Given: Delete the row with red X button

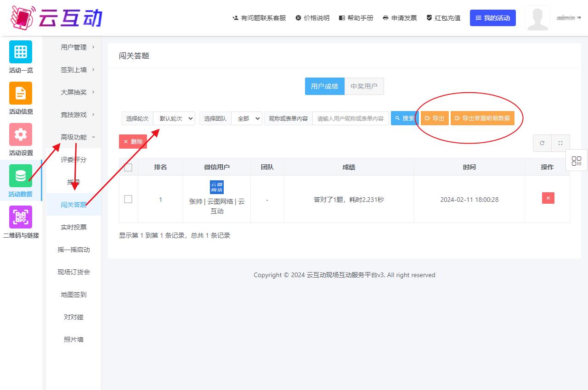Looking at the screenshot, I should coord(548,198).
